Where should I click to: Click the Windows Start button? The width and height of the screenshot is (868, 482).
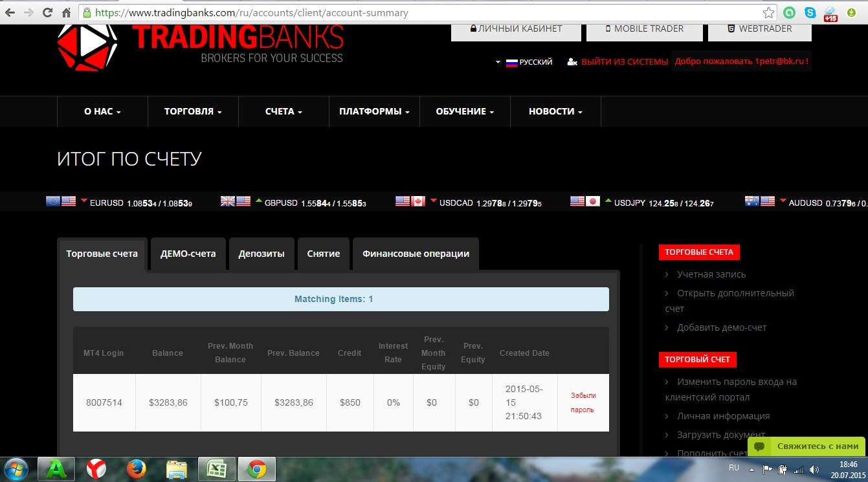[16, 468]
